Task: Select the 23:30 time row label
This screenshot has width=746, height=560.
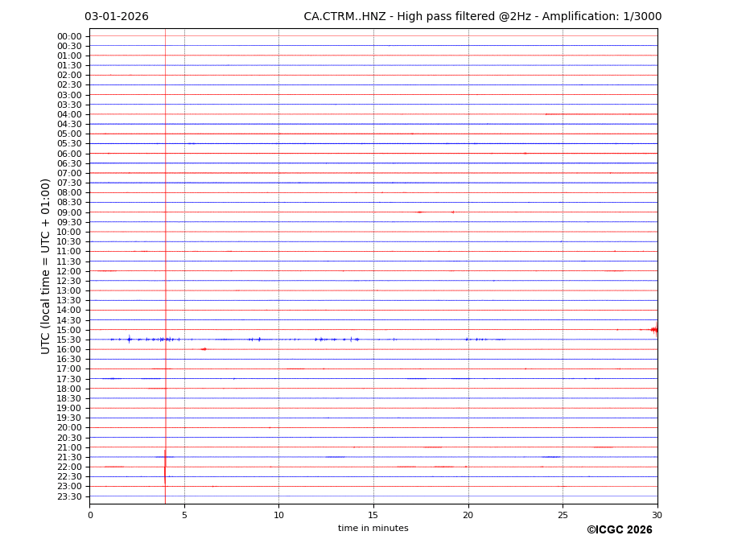Action: click(68, 496)
